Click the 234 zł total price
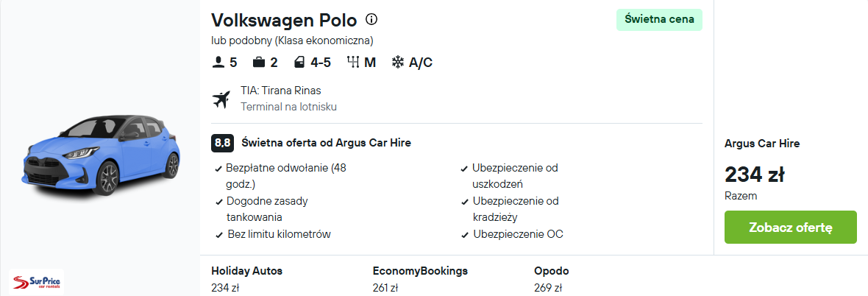 (755, 175)
